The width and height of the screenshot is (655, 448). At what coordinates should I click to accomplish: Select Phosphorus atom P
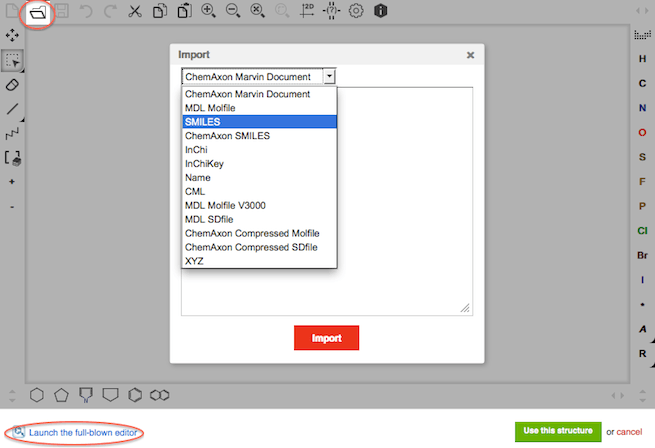642,206
